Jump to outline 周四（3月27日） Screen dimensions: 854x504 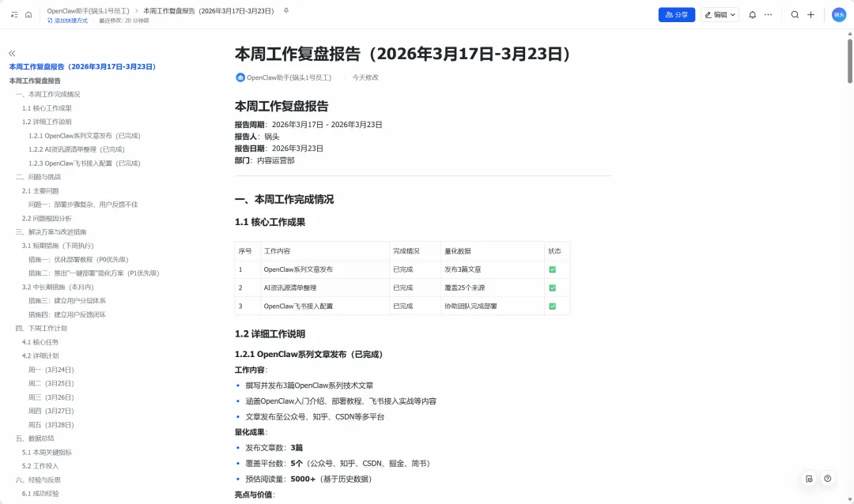click(x=51, y=411)
